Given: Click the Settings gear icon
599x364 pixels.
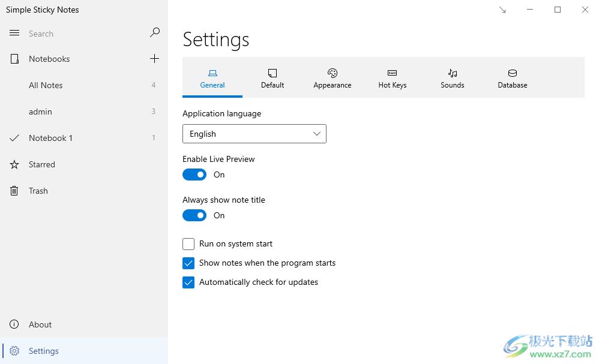Looking at the screenshot, I should [x=14, y=351].
